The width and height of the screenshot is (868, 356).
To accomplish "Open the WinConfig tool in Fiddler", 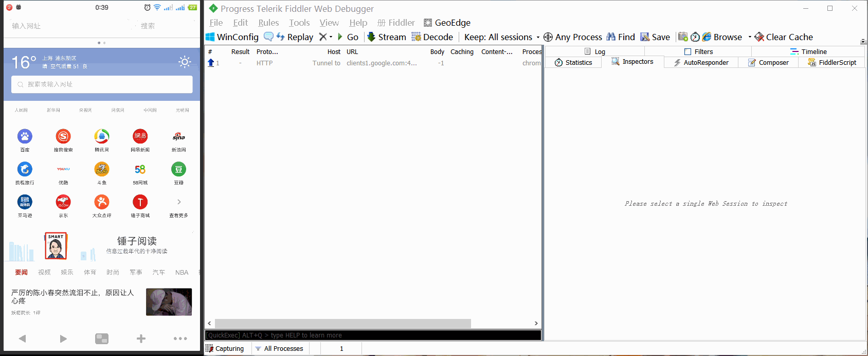I will click(x=232, y=37).
